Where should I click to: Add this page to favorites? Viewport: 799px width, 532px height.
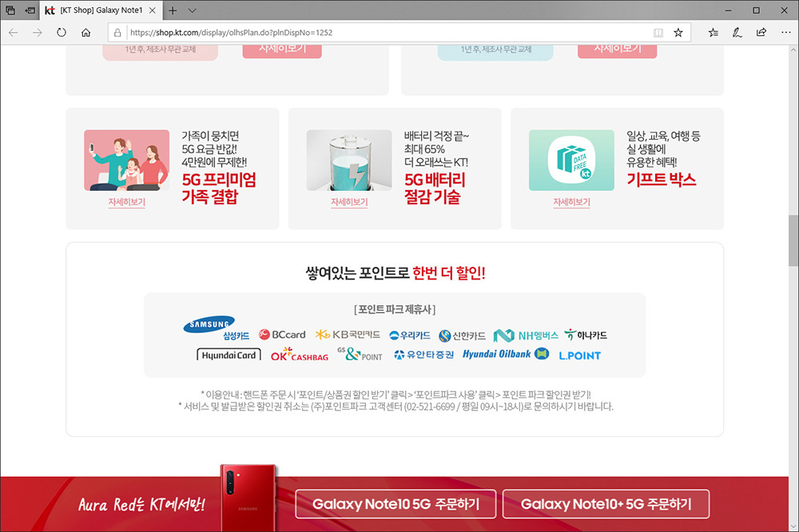tap(678, 33)
